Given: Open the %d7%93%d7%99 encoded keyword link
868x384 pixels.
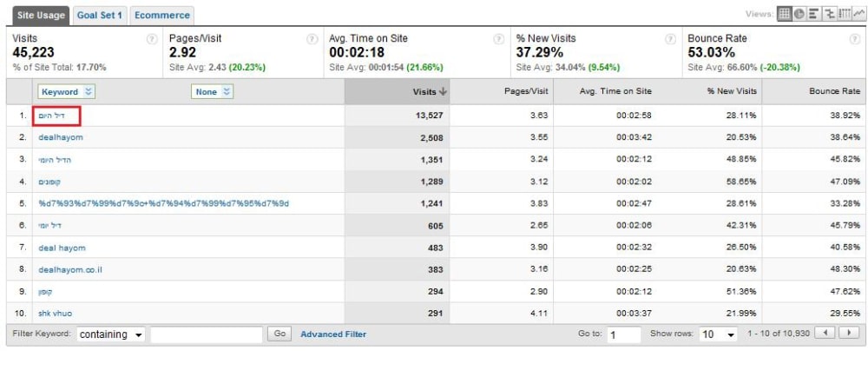Looking at the screenshot, I should coord(164,203).
